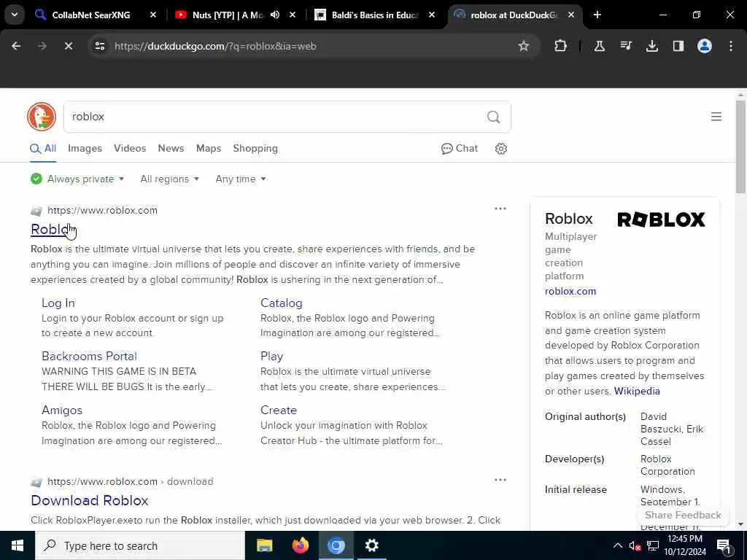Image resolution: width=747 pixels, height=560 pixels.
Task: Open Firefox from the taskbar
Action: pos(300,545)
